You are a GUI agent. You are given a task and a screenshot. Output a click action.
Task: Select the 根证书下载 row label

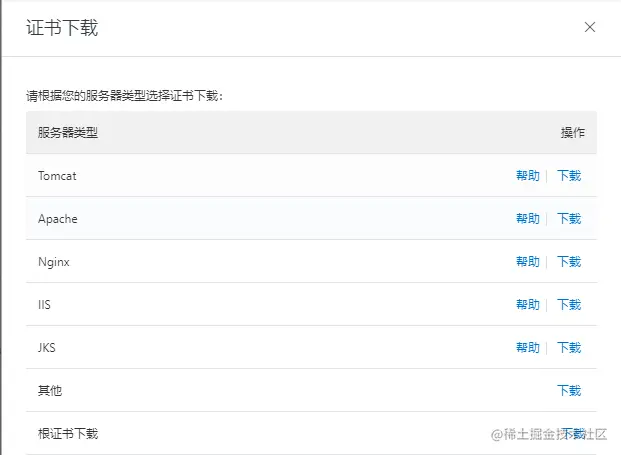click(x=68, y=434)
